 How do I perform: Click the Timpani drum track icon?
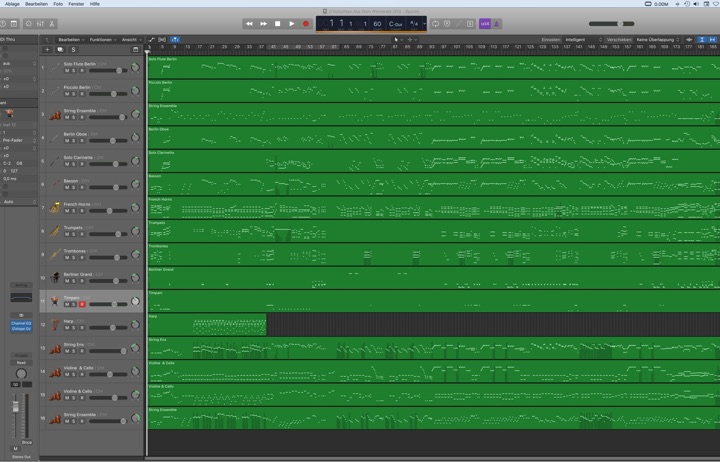tap(55, 301)
